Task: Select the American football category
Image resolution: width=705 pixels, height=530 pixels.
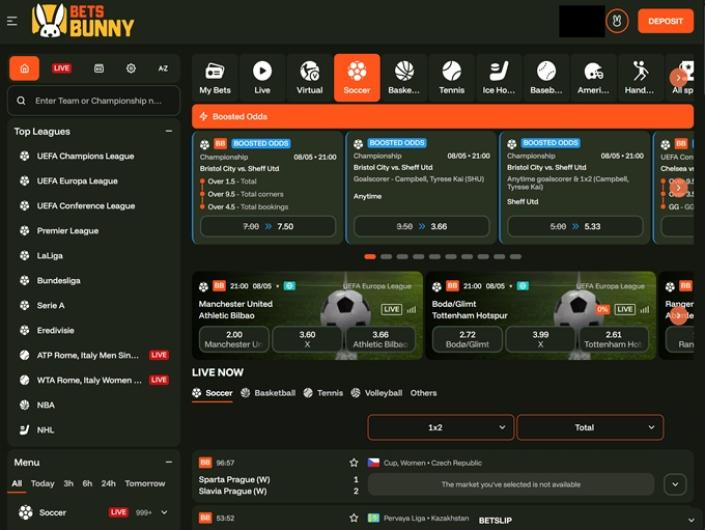Action: click(593, 78)
